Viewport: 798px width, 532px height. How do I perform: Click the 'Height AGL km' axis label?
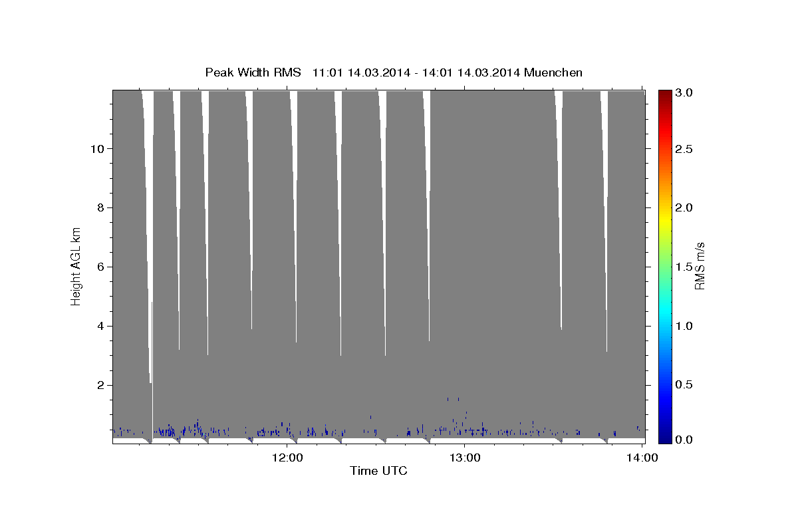coord(76,266)
